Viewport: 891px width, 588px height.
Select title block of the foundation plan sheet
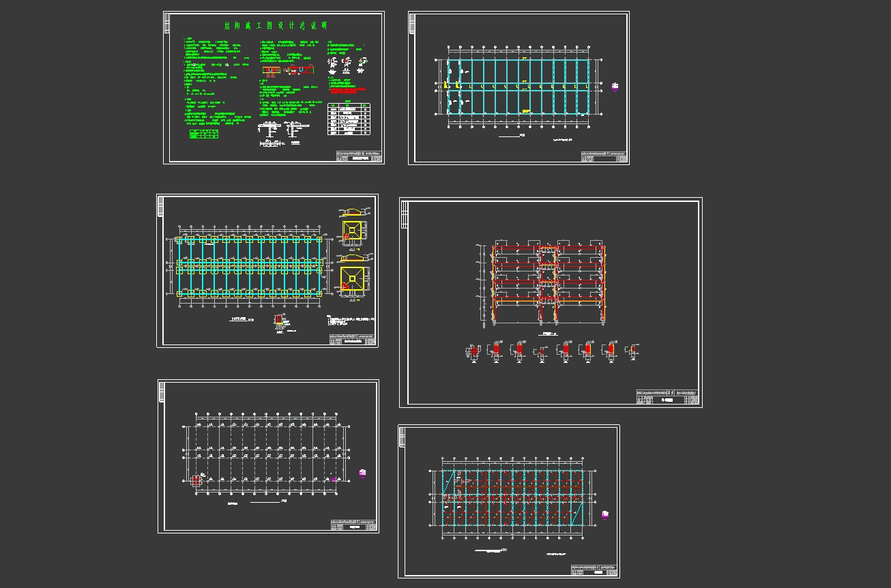click(x=352, y=338)
